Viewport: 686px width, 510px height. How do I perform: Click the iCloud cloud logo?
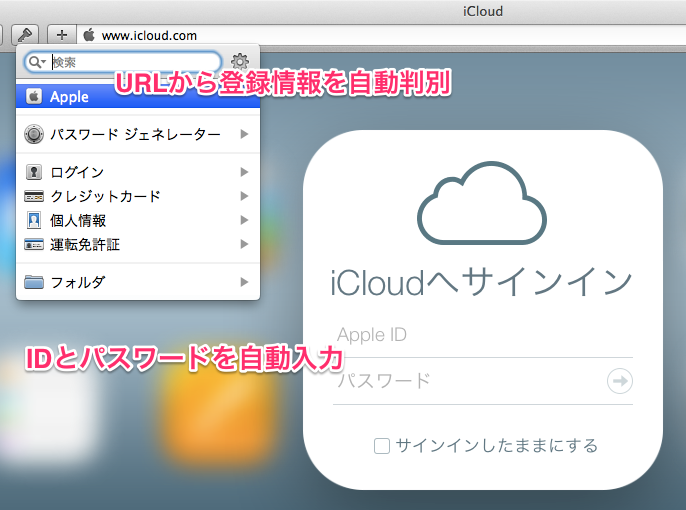click(x=482, y=203)
